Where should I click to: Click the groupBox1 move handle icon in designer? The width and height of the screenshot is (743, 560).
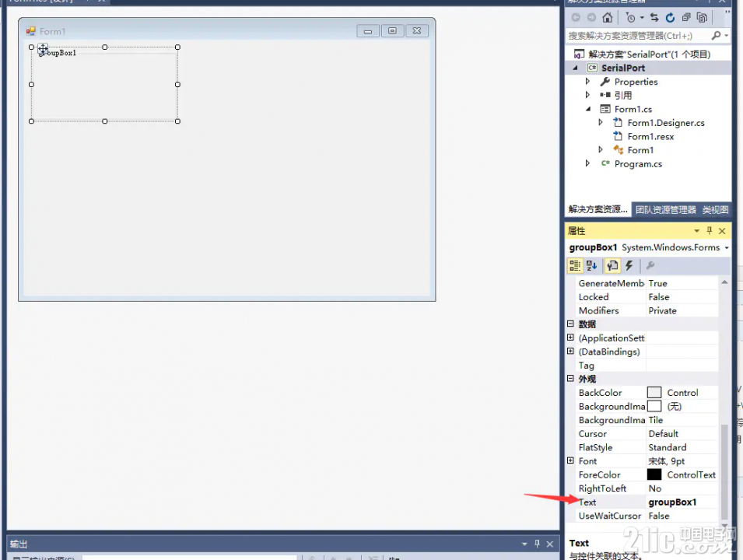click(43, 48)
